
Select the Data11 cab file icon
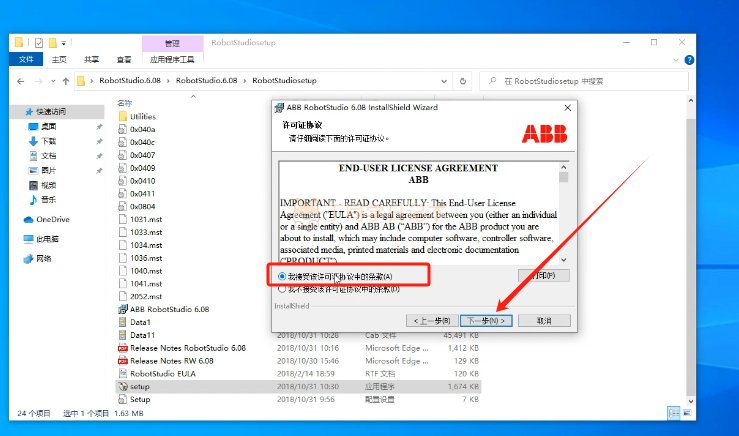point(123,335)
